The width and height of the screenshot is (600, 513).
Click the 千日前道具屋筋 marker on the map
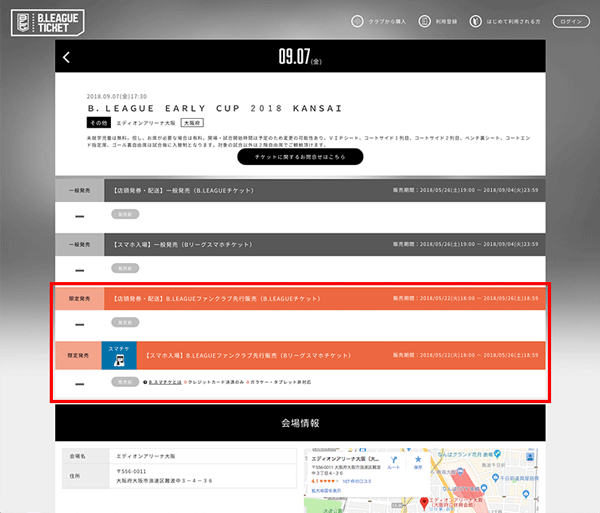point(495,478)
